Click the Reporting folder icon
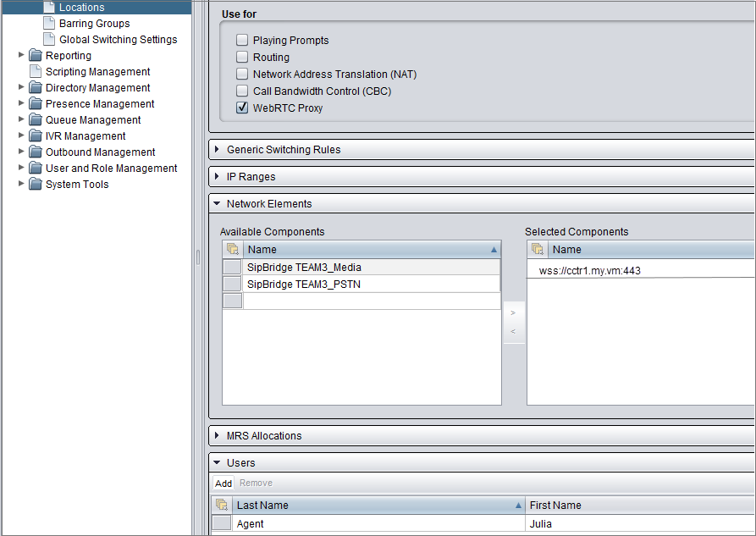Image resolution: width=756 pixels, height=536 pixels. (x=36, y=56)
